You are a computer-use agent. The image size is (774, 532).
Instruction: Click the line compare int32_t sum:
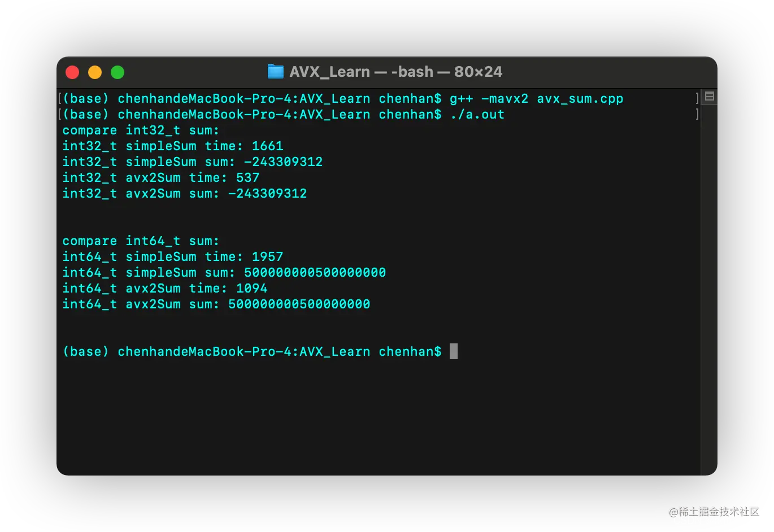pos(141,130)
